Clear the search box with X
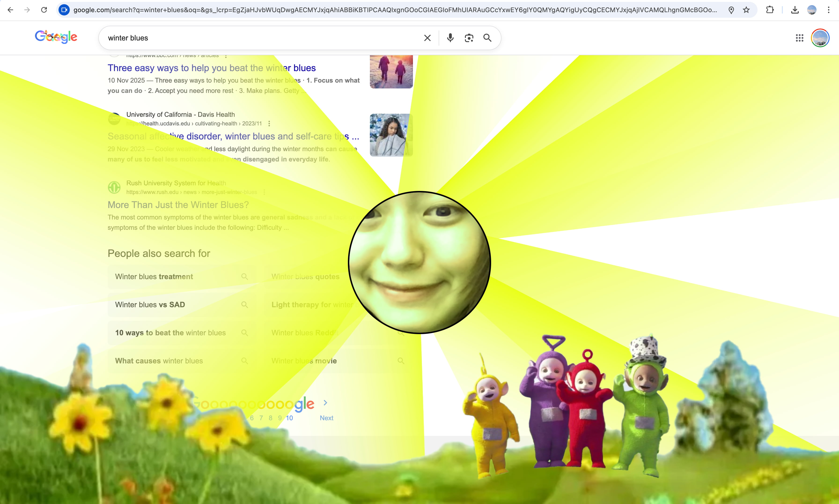Image resolution: width=839 pixels, height=504 pixels. 427,38
